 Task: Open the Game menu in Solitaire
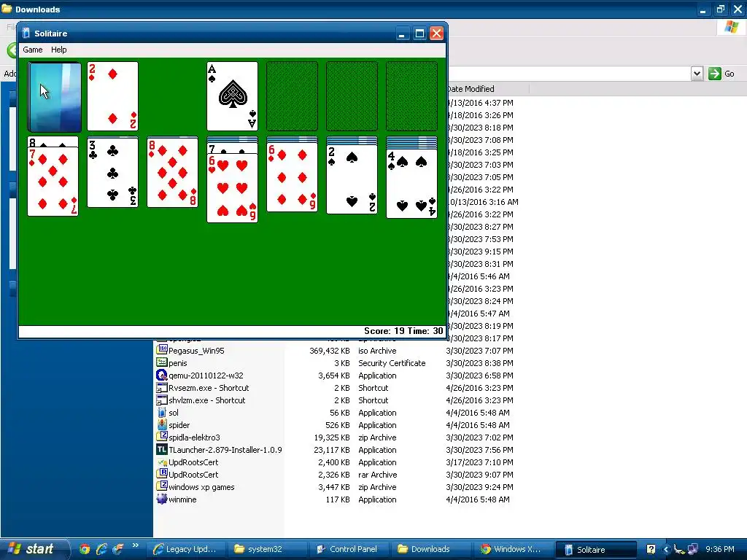(32, 50)
